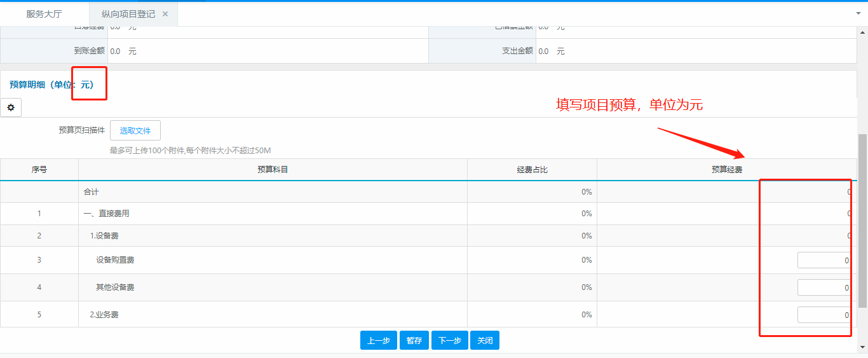This screenshot has width=868, height=358.
Task: Click the 预算科目 column header
Action: click(x=273, y=170)
